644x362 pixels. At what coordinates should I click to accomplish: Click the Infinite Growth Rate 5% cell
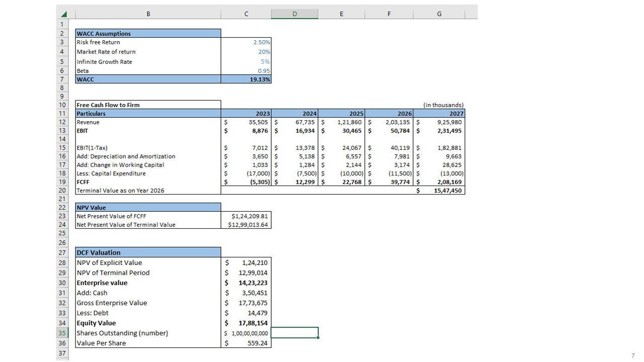pyautogui.click(x=246, y=61)
